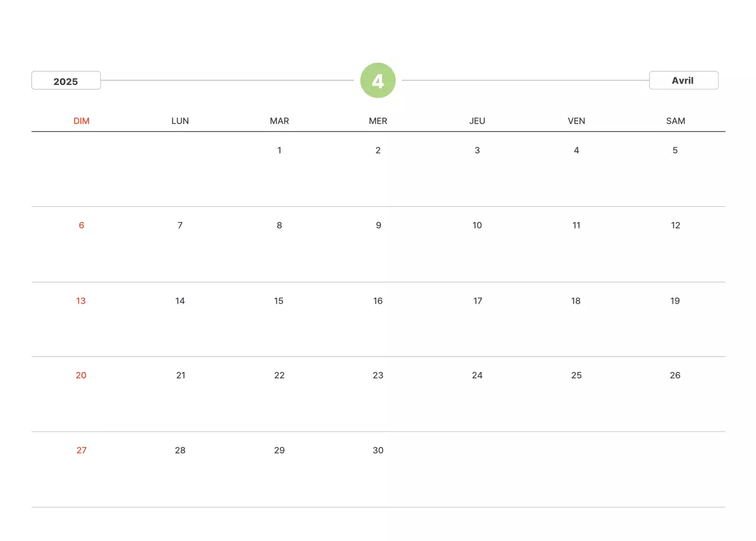Select the red Sunday 6 date
Screen dimensions: 756x541
[82, 226]
